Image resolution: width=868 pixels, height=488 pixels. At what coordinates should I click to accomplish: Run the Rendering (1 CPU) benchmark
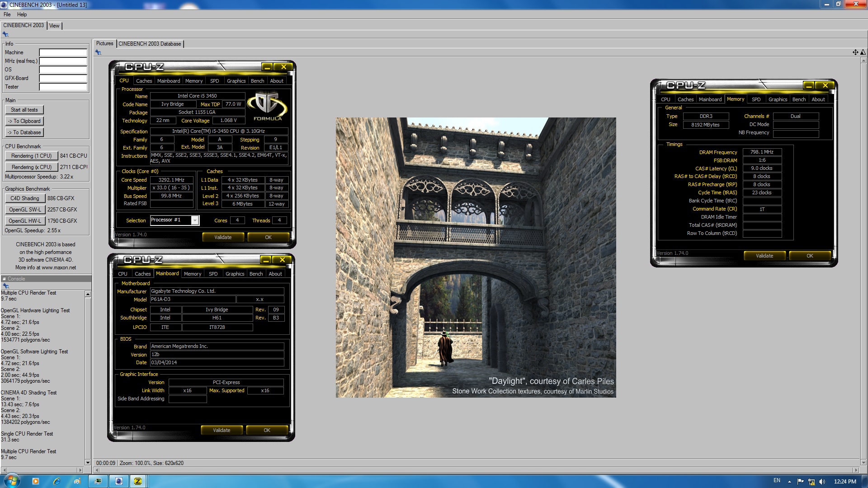(x=32, y=156)
